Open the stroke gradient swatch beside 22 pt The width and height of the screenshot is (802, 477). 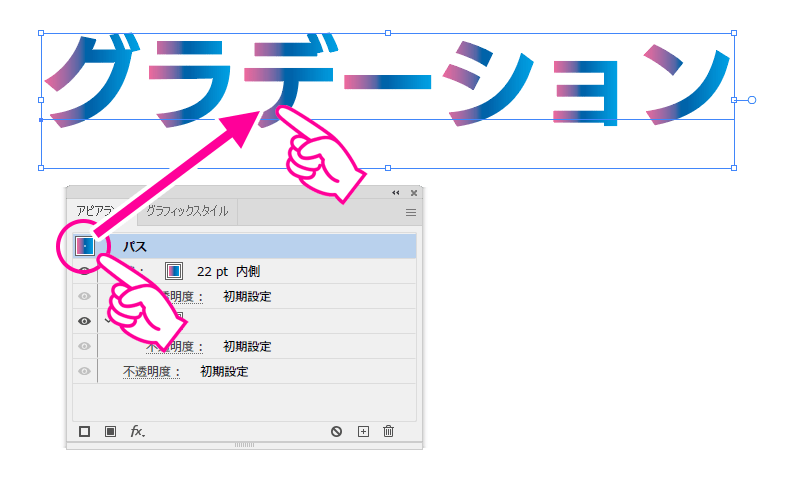[174, 271]
